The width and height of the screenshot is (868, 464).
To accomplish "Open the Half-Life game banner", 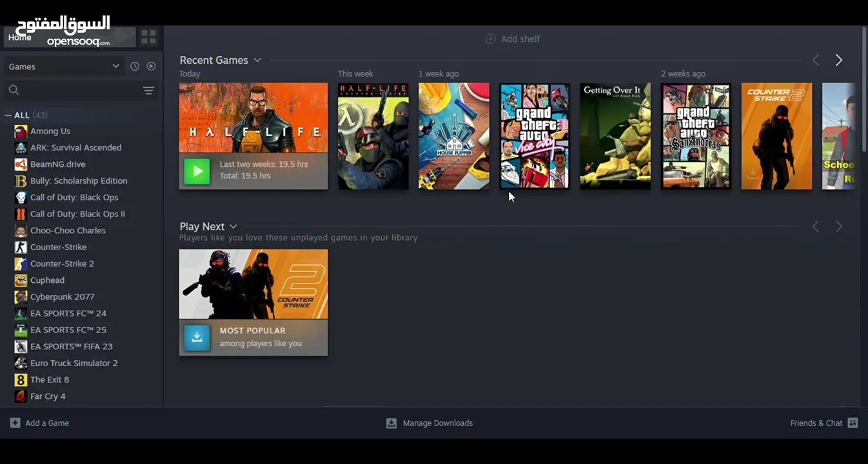I will (x=253, y=118).
